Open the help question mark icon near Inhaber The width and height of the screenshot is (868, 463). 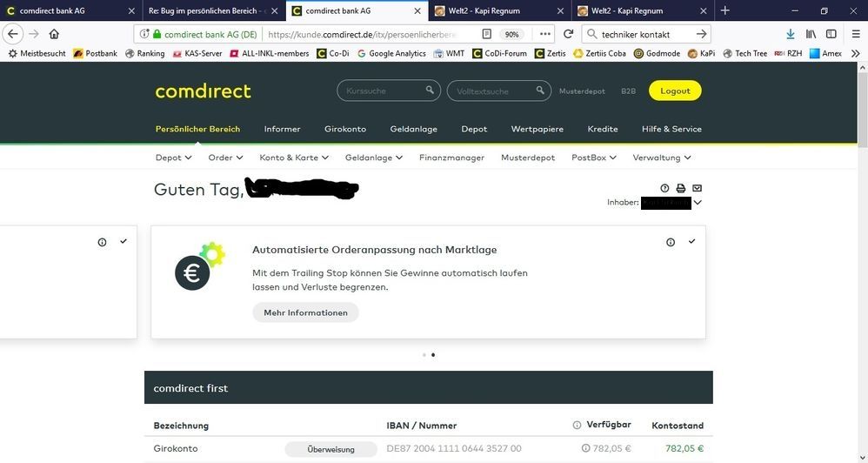click(x=664, y=188)
